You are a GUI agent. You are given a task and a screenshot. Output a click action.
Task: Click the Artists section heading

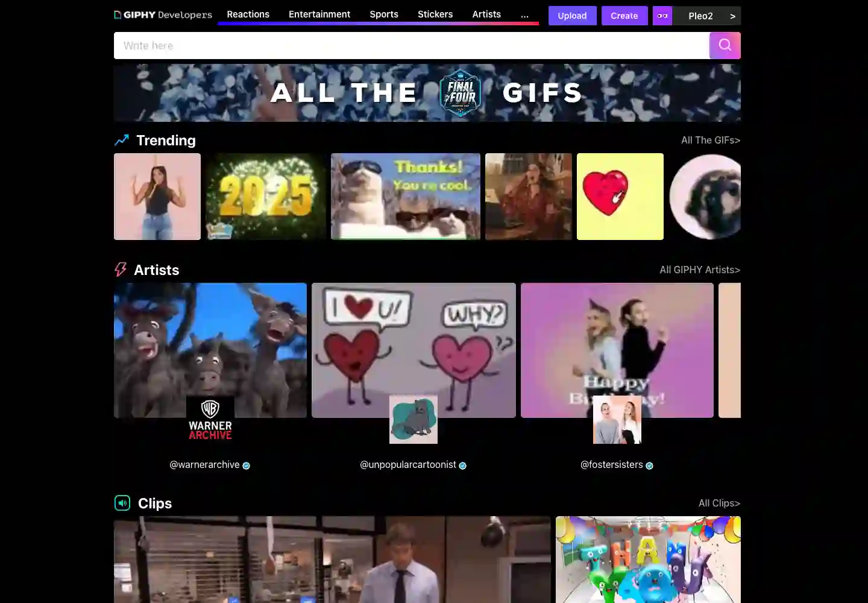[x=156, y=270]
